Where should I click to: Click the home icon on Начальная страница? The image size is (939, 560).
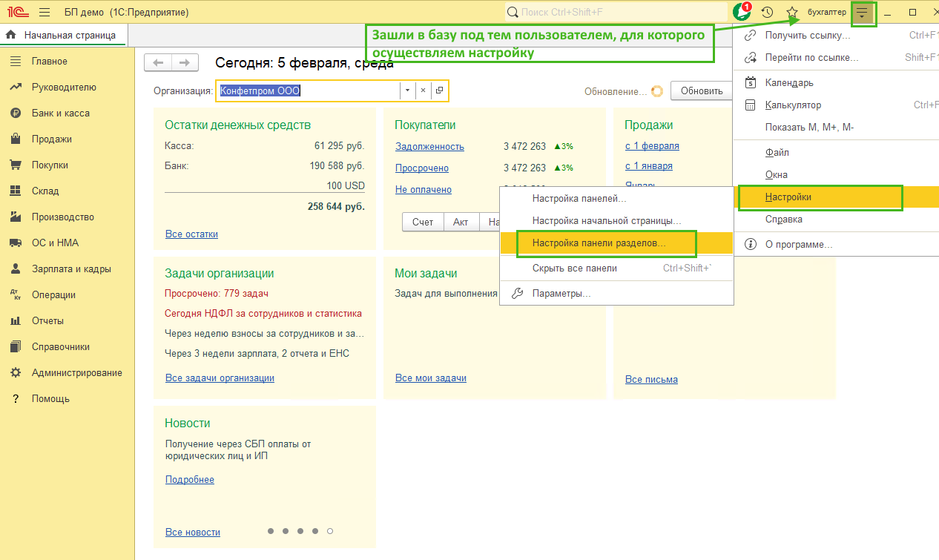pyautogui.click(x=11, y=35)
